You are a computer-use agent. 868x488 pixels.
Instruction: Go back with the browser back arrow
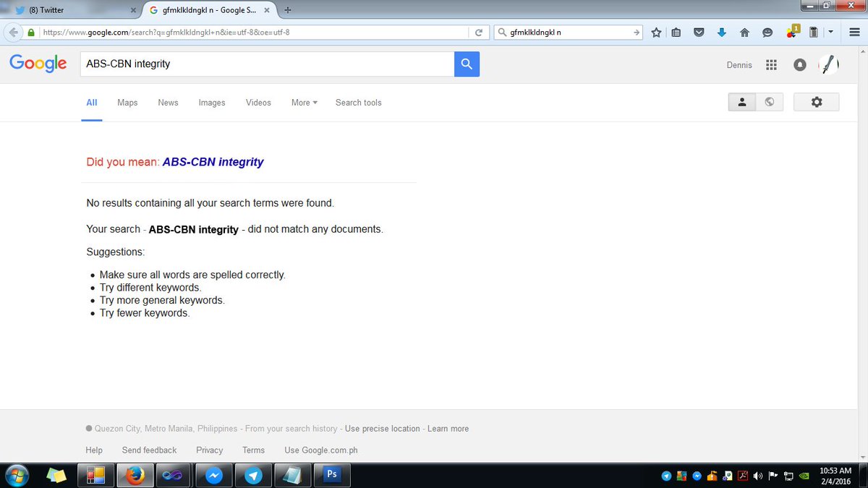click(x=13, y=33)
